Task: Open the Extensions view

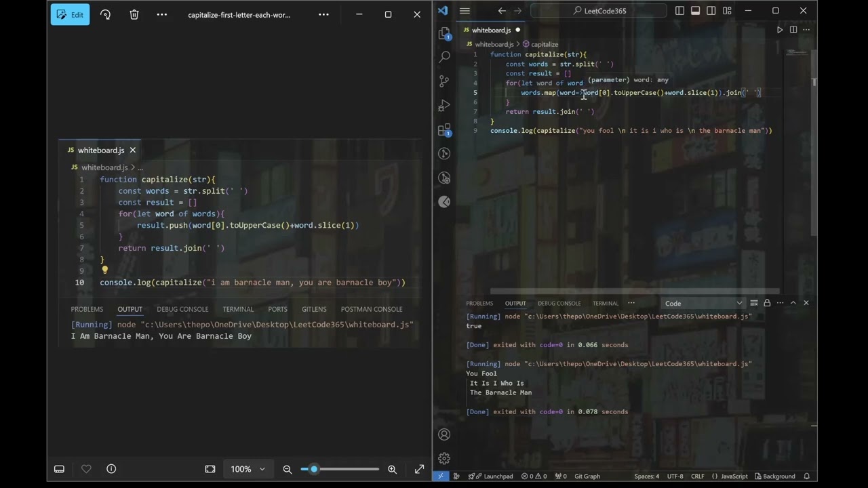Action: pos(444,129)
